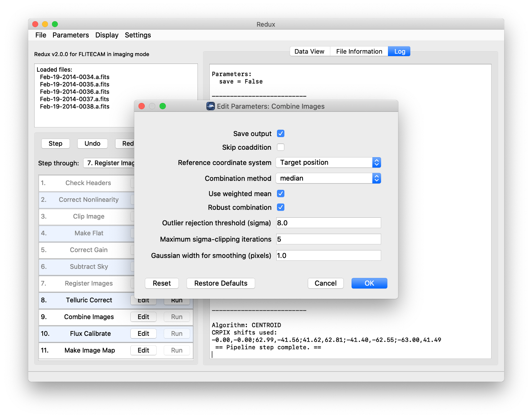Image resolution: width=532 pixels, height=418 pixels.
Task: Click the Reset button
Action: pyautogui.click(x=161, y=283)
